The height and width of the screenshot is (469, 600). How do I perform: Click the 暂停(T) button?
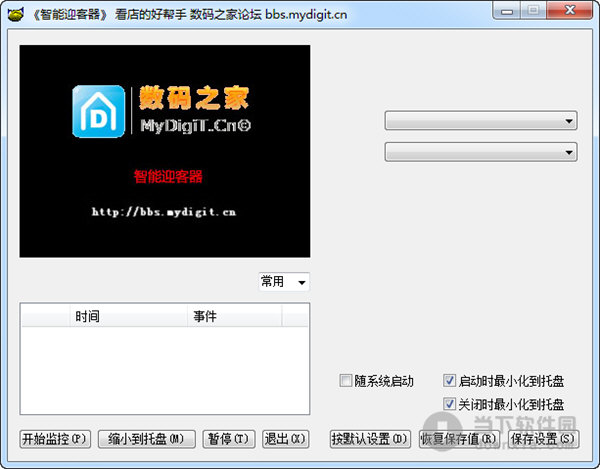click(x=229, y=439)
